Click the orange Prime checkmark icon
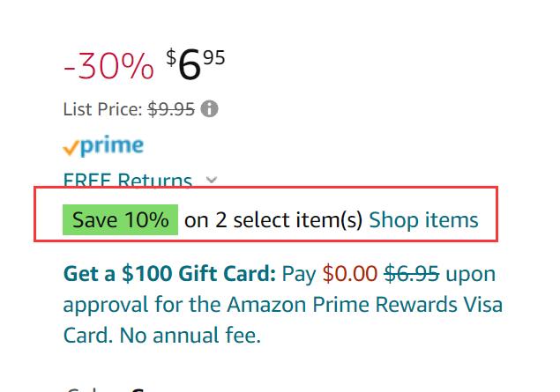Screen dimensions: 560x392 click(x=71, y=148)
